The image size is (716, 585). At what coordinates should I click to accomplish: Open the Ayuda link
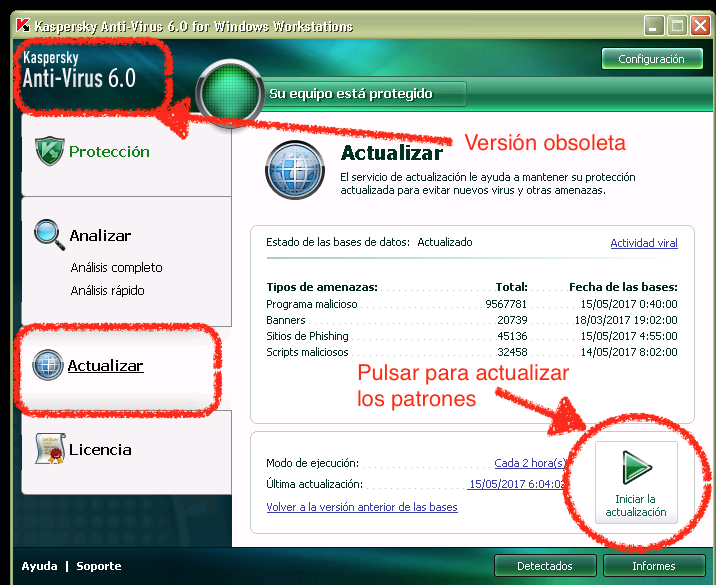tap(39, 566)
